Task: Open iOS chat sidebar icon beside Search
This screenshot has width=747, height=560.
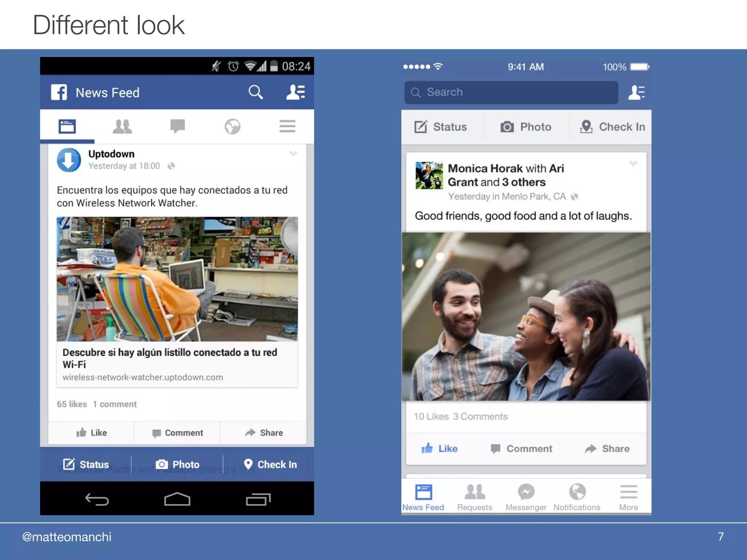Action: (636, 92)
